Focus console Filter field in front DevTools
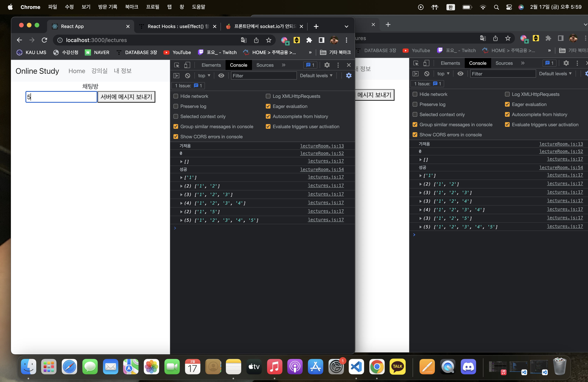 (x=264, y=76)
